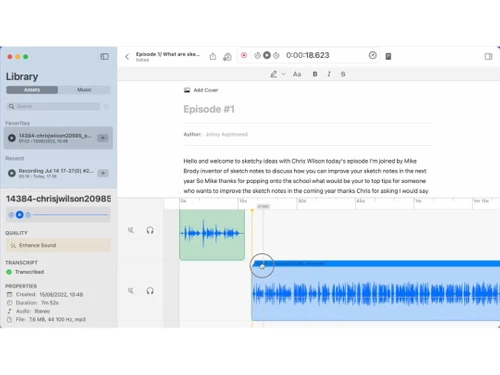Click the Created 15/06/2022 property
The image size is (500, 375).
[45, 294]
